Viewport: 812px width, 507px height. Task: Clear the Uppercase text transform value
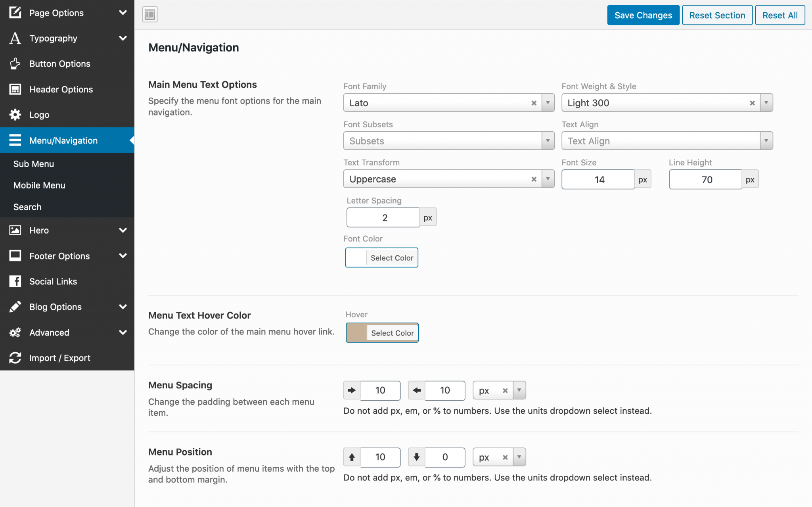pos(534,179)
